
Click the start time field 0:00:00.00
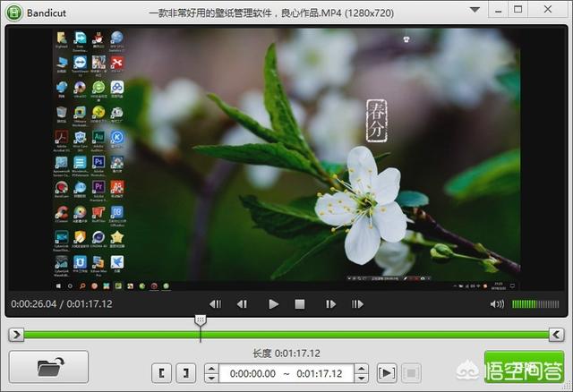click(x=252, y=373)
